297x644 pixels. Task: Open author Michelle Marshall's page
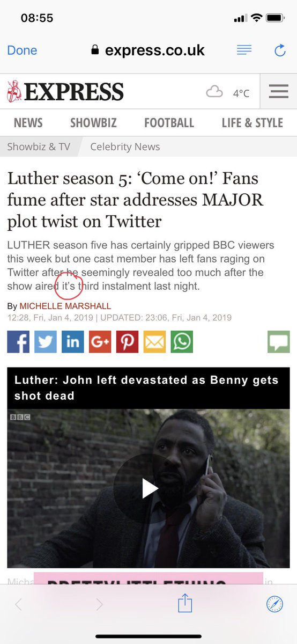65,306
